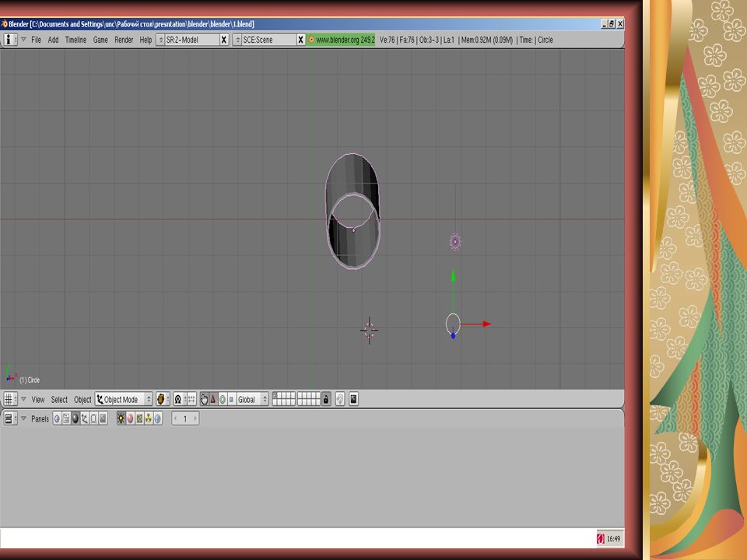This screenshot has height=560, width=747.
Task: Open the scene selector arrows beside SCE:Scene
Action: click(237, 40)
